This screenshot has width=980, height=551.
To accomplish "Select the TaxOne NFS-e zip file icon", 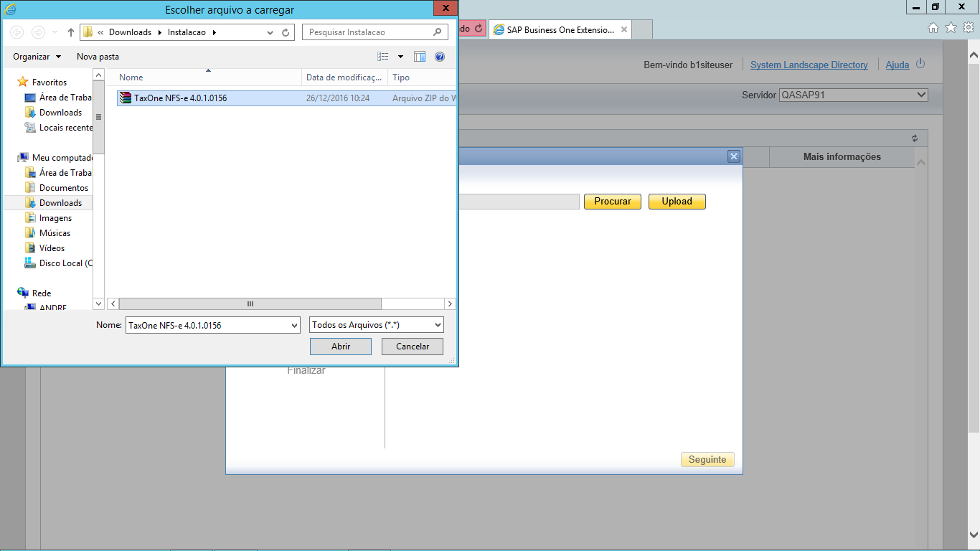I will tap(126, 98).
